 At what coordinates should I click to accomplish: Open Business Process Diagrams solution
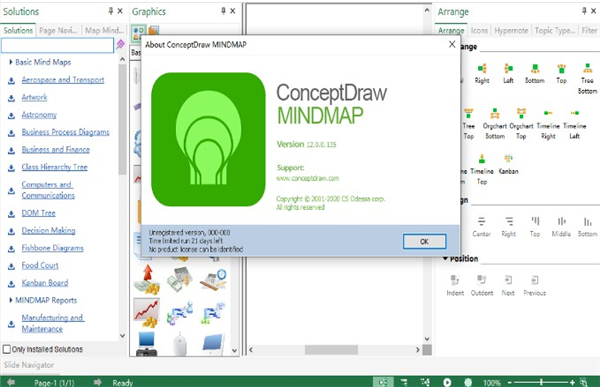(x=65, y=132)
